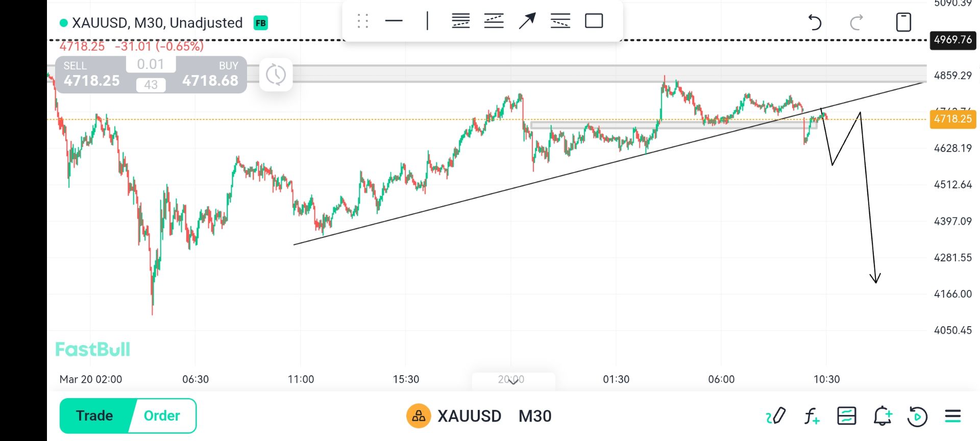Open the XAUUSD symbol selector

(x=469, y=416)
